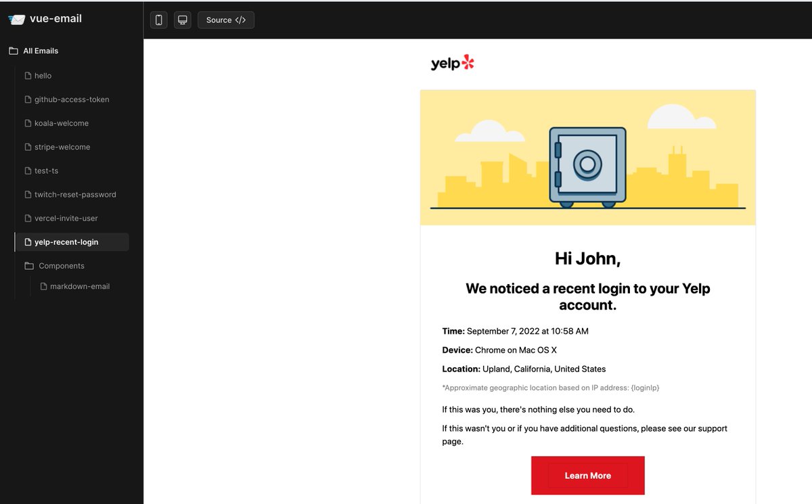Click file icon beside test-ts
812x504 pixels.
click(28, 170)
